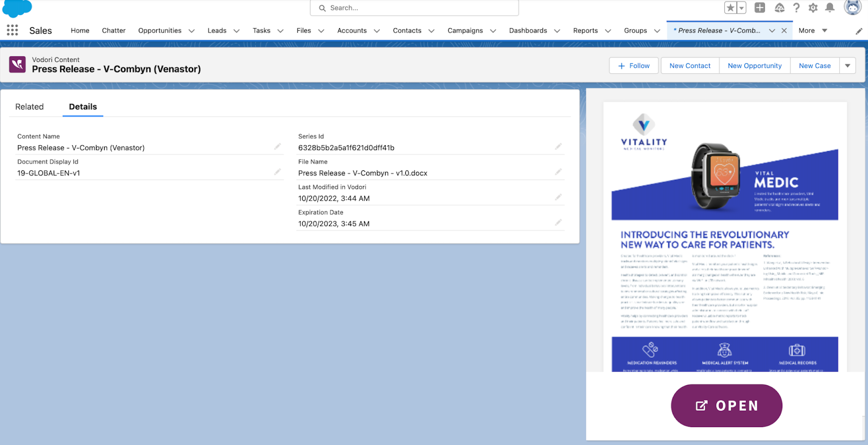868x445 pixels.
Task: Open the Leads tab
Action: tap(217, 30)
